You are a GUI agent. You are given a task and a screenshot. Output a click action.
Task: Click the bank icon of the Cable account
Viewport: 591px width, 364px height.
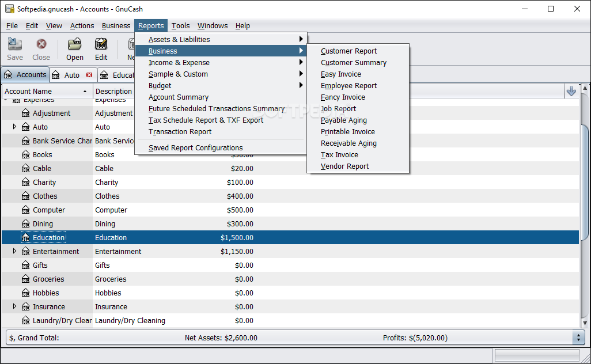coord(25,168)
